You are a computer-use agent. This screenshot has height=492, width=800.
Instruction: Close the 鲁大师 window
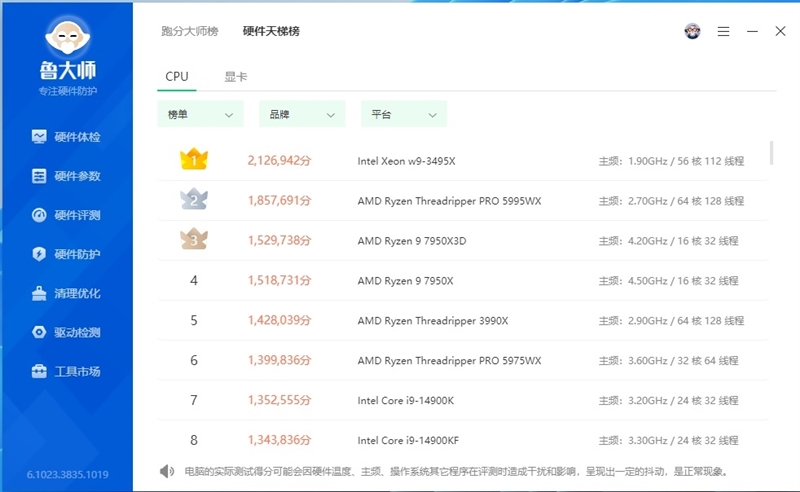click(780, 31)
